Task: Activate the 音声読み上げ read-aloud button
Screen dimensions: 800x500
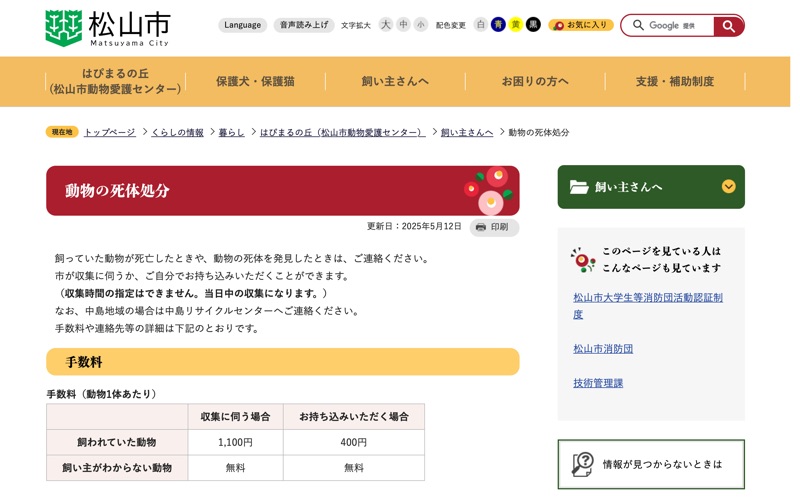Action: coord(304,25)
